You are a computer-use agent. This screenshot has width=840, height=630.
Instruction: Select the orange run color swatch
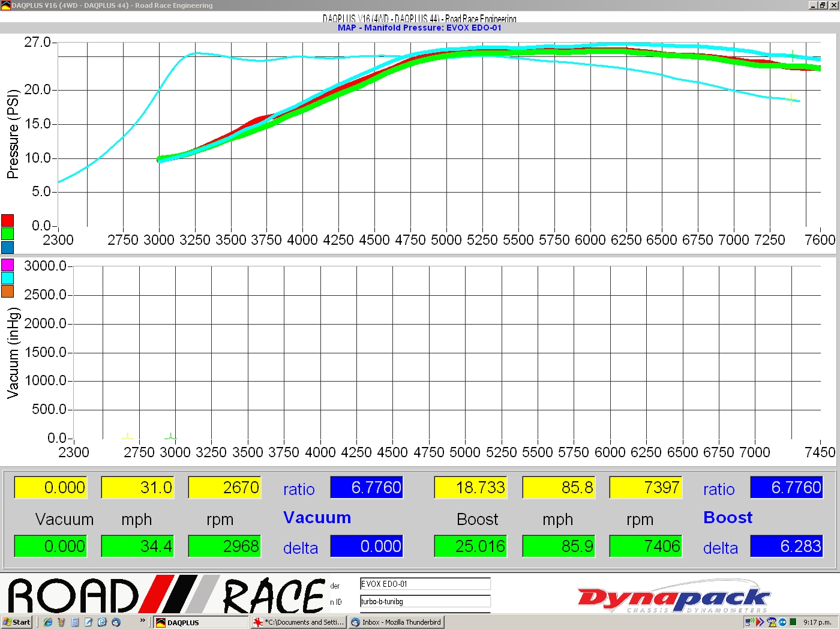pos(7,292)
